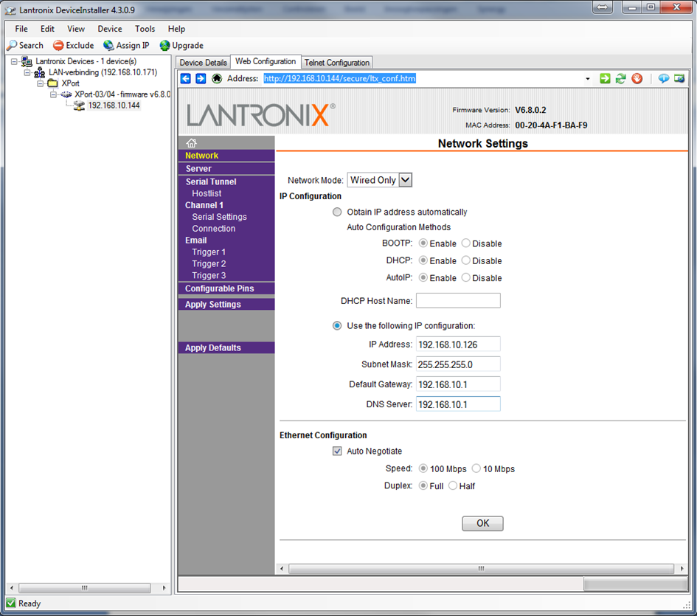This screenshot has height=616, width=697.
Task: Open the Tools menu
Action: click(x=145, y=29)
